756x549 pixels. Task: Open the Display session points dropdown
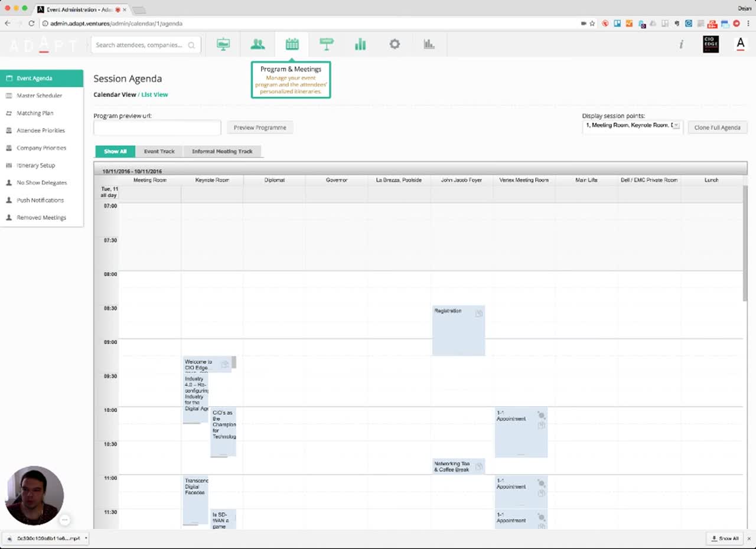(x=631, y=126)
